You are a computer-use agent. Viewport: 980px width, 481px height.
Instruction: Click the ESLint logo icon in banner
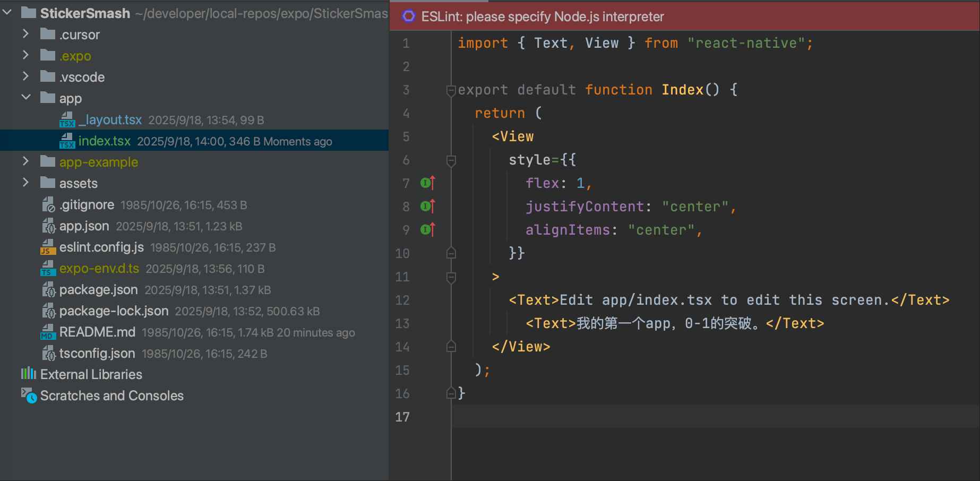(x=408, y=16)
